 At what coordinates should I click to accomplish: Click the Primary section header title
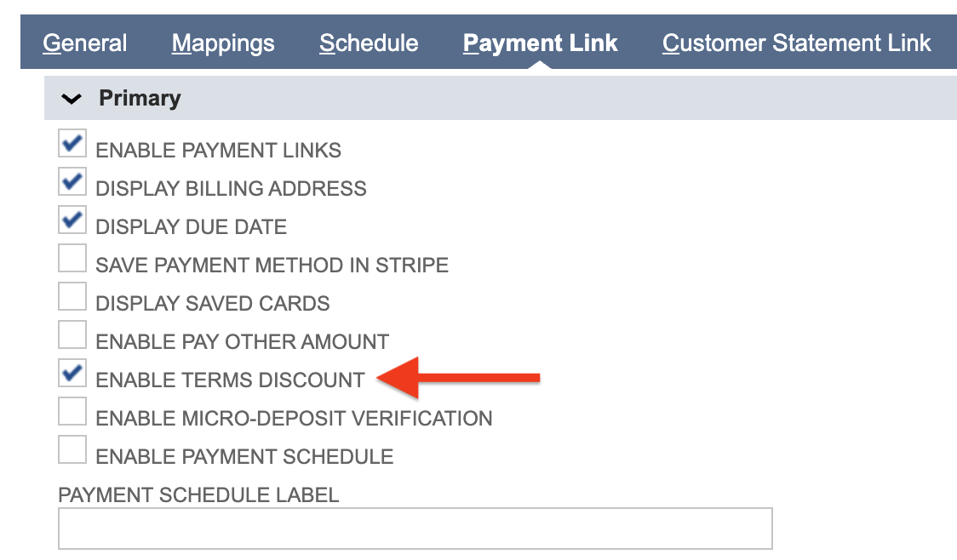140,99
